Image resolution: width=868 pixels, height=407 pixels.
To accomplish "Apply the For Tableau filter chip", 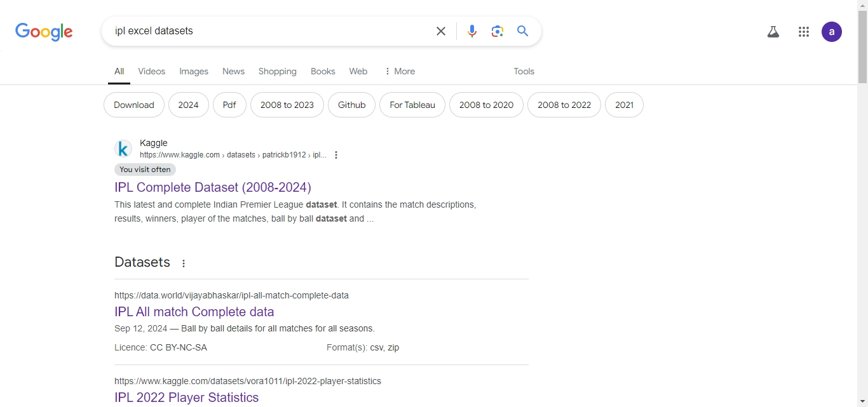I will coord(412,105).
